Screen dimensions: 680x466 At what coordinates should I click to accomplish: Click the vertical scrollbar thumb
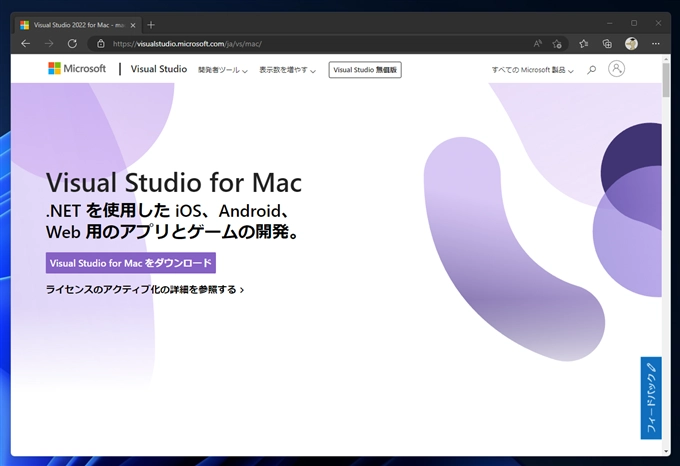click(x=666, y=80)
